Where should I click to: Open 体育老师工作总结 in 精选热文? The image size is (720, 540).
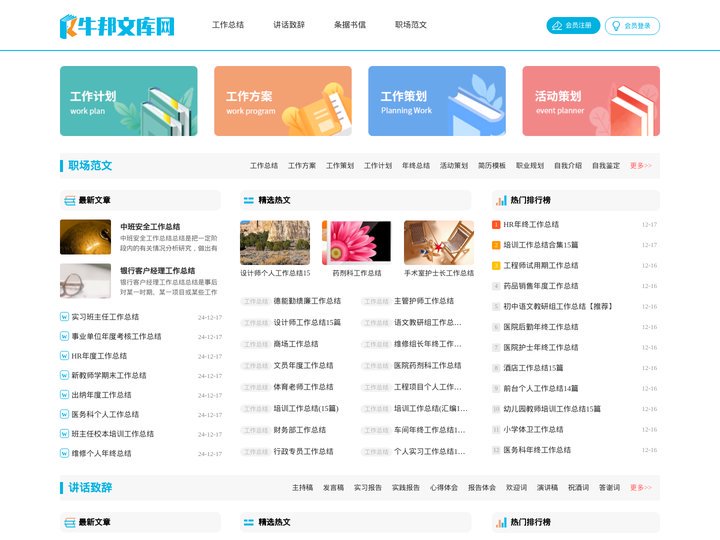pyautogui.click(x=304, y=387)
